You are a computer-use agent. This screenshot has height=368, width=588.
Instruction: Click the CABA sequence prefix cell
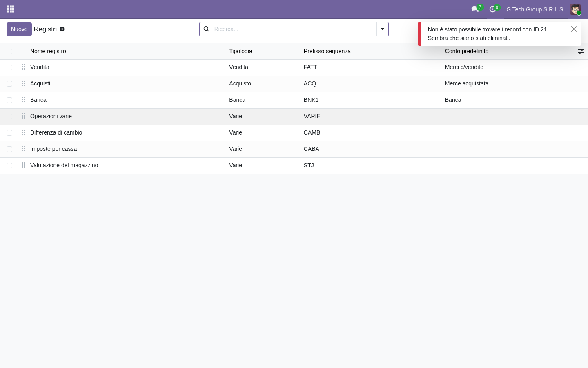coord(312,149)
